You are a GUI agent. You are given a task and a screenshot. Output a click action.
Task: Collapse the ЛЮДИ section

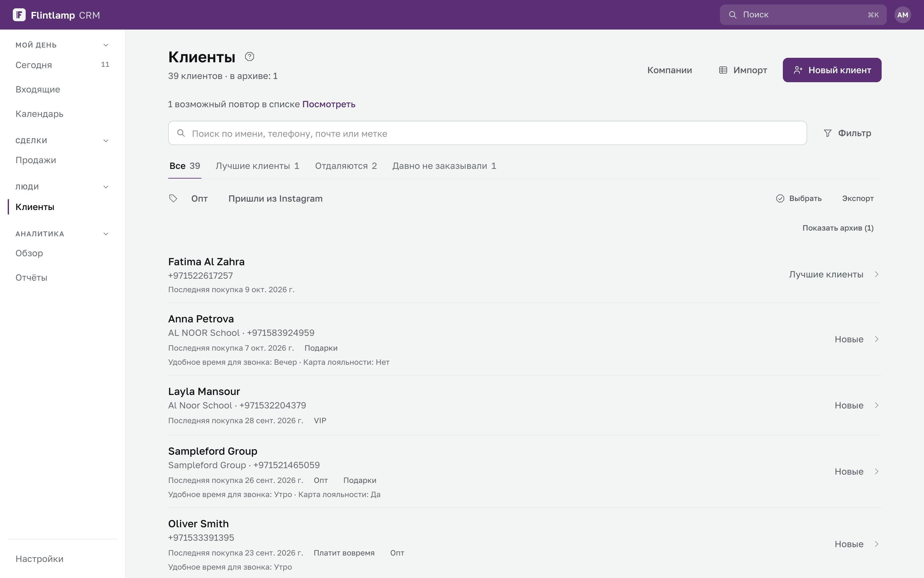(106, 187)
